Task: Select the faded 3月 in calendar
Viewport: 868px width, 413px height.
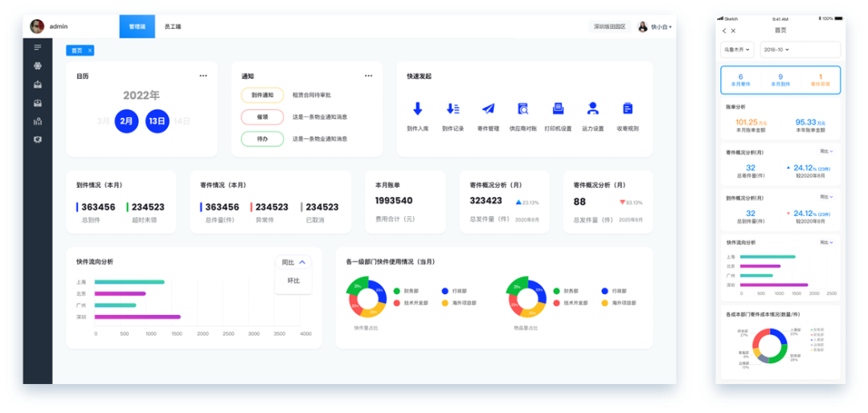Action: (104, 121)
